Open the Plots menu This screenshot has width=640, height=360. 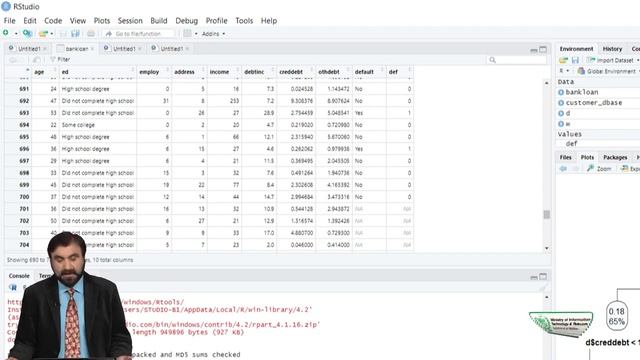[102, 20]
